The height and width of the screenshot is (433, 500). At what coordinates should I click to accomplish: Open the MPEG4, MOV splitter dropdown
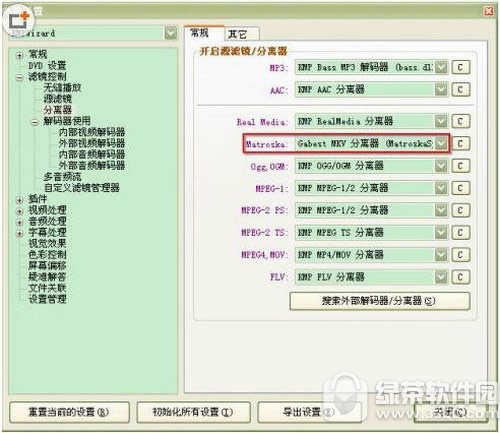click(x=441, y=255)
